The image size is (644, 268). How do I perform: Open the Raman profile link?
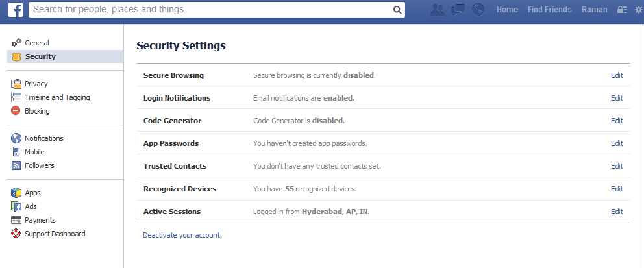point(594,10)
